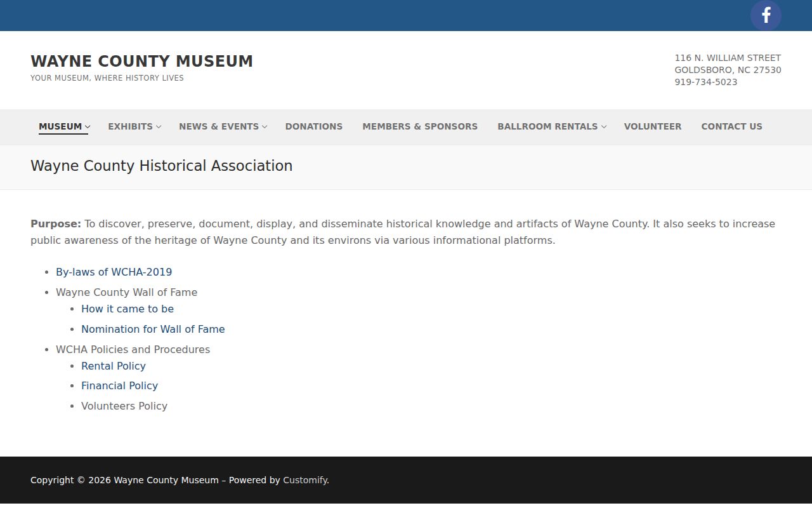This screenshot has width=812, height=508.
Task: Click the Wayne County Wall of Fame text
Action: [126, 292]
